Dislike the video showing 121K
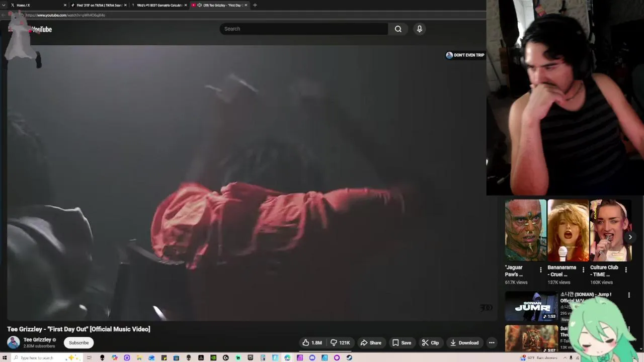Viewport: 644px width, 362px height. (340, 343)
